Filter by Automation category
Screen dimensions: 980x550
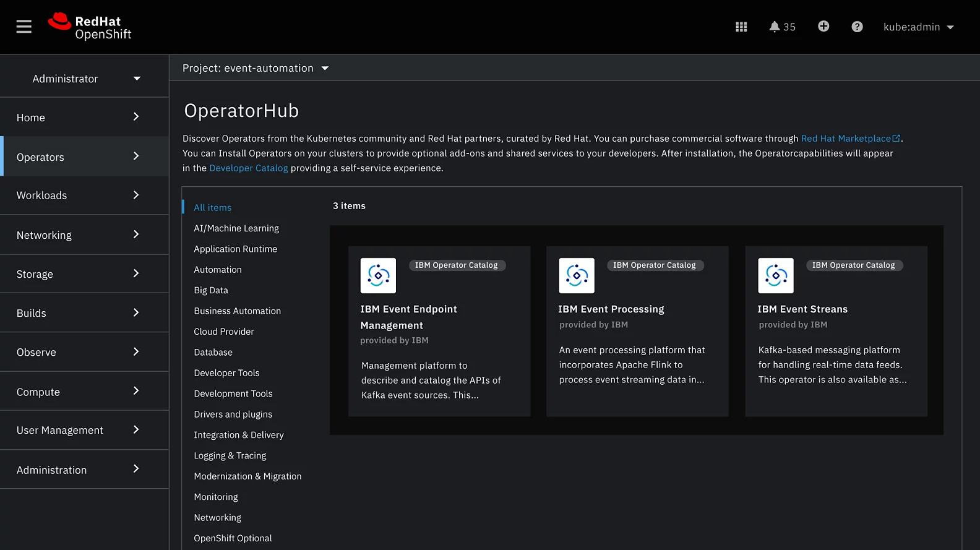click(x=218, y=270)
